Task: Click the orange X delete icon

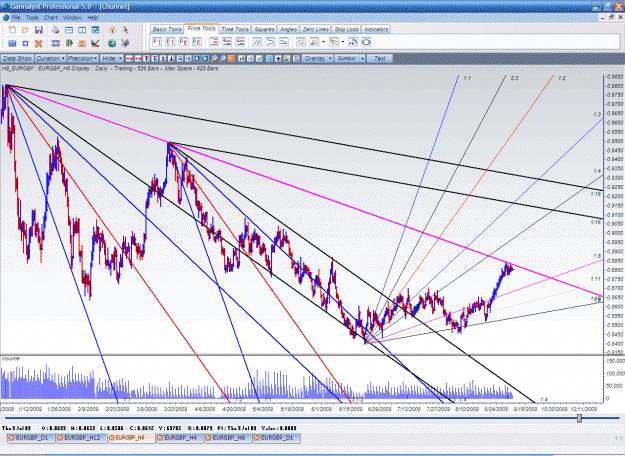Action: (38, 43)
